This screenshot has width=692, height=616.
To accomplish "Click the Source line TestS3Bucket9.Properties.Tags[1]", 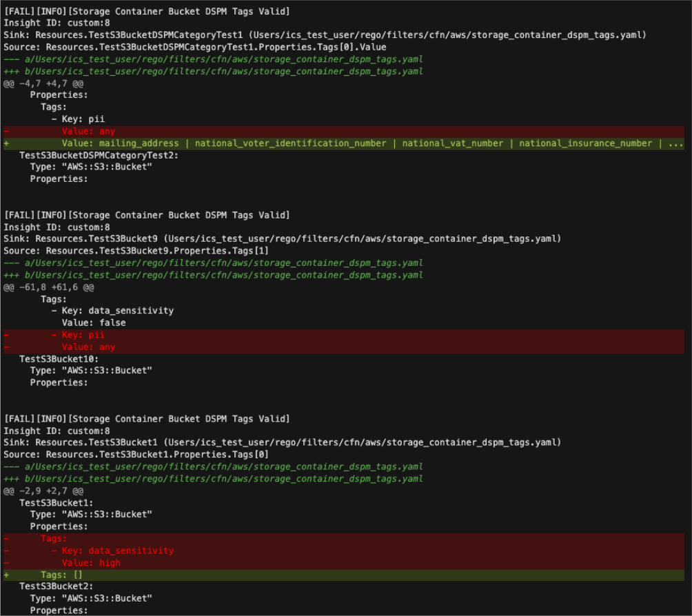I will point(136,251).
